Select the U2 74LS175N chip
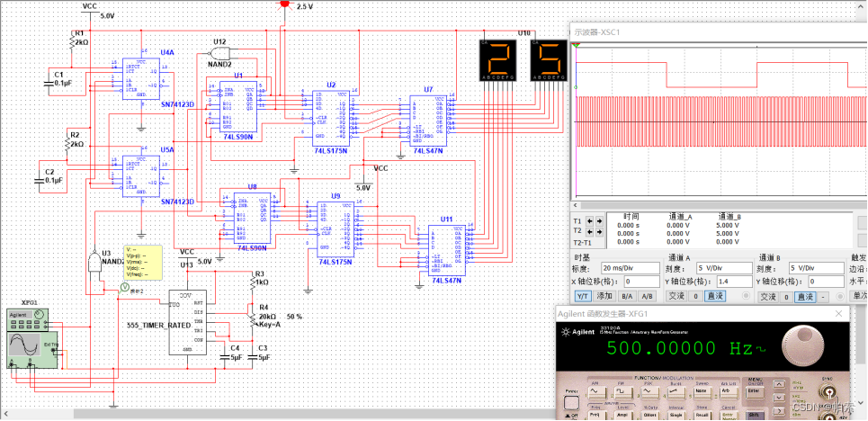868x421 pixels. 331,119
